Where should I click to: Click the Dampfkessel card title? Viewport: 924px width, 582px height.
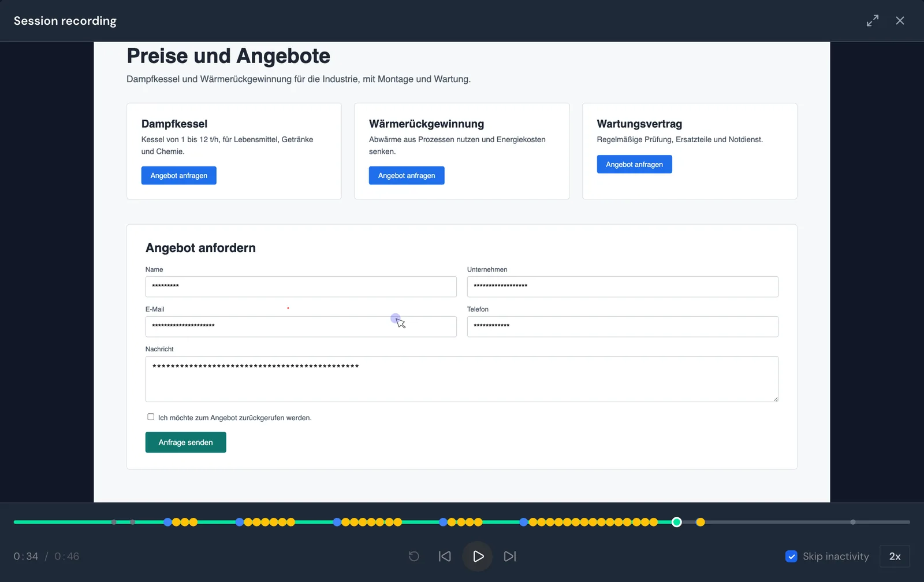click(x=174, y=124)
